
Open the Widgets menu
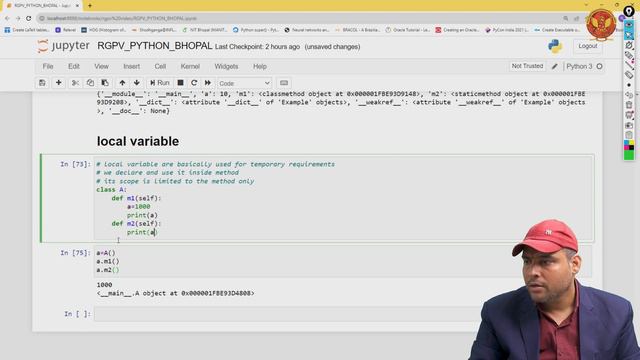point(226,66)
